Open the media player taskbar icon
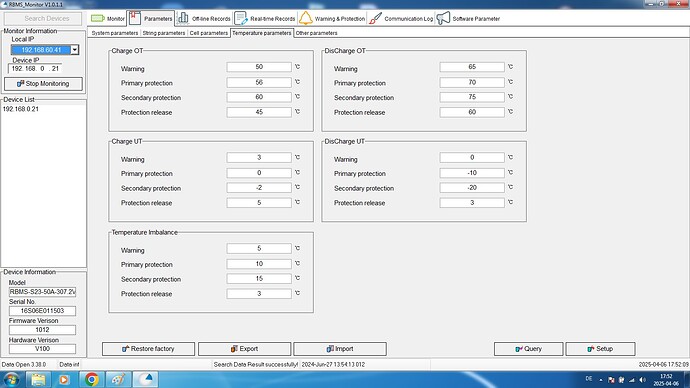 click(x=64, y=379)
